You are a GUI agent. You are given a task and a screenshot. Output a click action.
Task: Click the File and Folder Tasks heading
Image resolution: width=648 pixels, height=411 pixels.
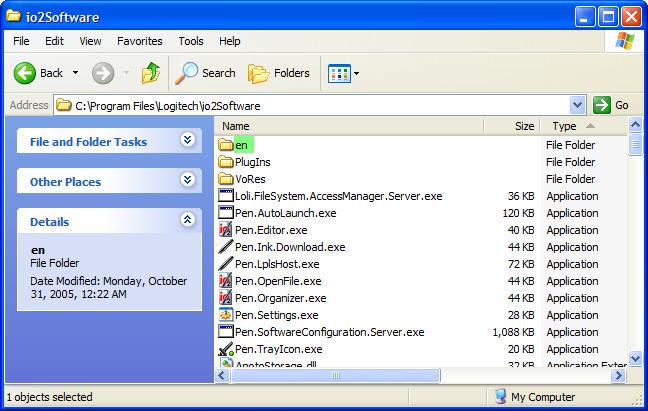point(88,142)
